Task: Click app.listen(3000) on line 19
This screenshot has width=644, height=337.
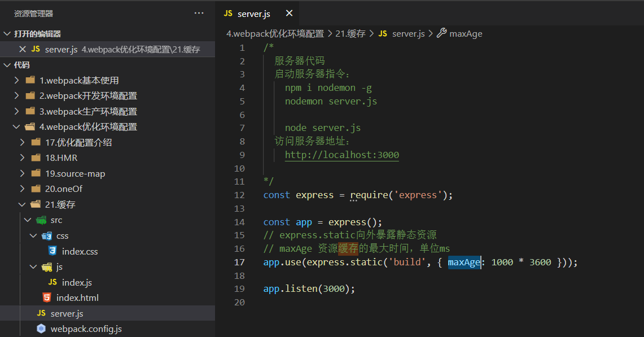Action: click(309, 289)
